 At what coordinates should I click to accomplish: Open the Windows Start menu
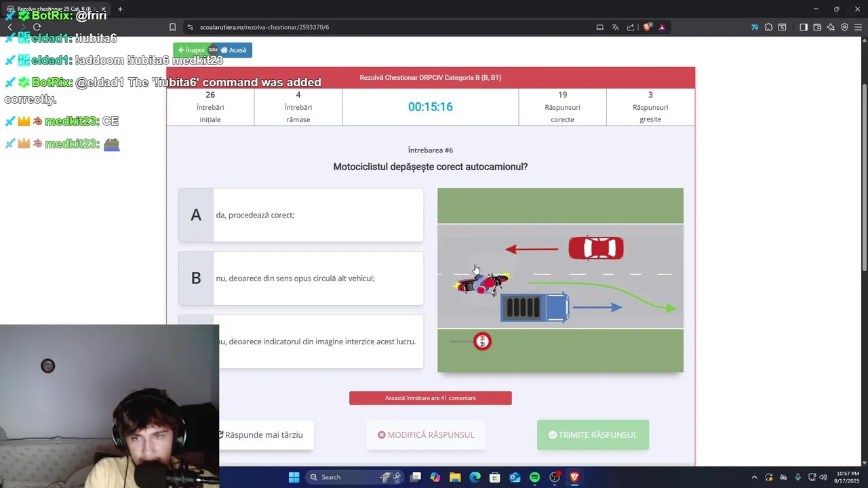[x=294, y=477]
